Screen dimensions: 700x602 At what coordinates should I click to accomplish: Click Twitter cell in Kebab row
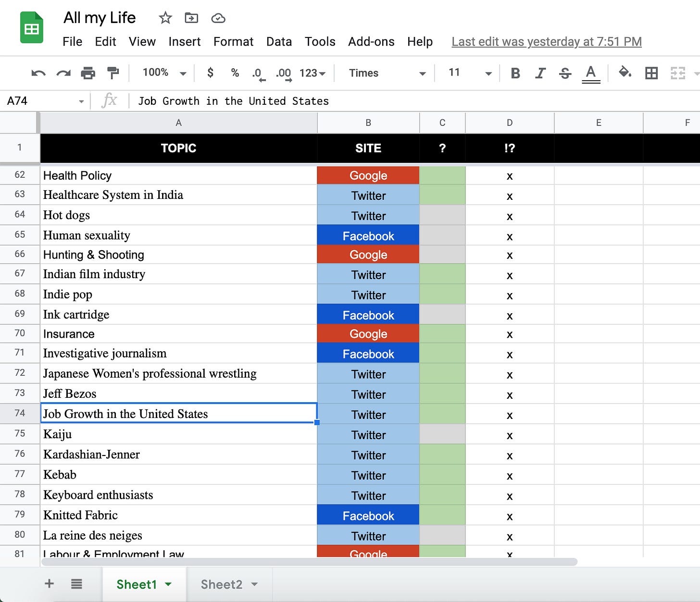point(368,475)
